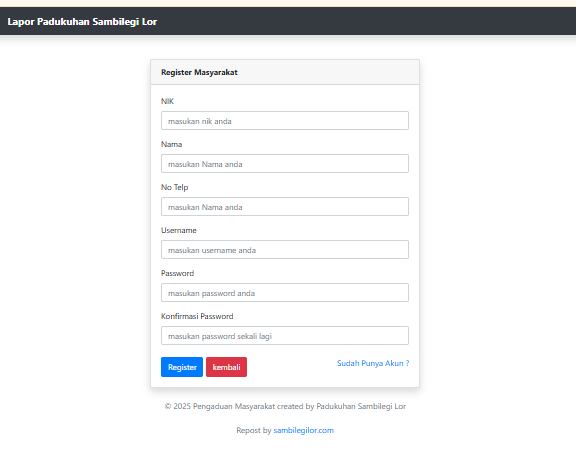
Task: Click the Konfirmasi Password label
Action: tap(197, 316)
